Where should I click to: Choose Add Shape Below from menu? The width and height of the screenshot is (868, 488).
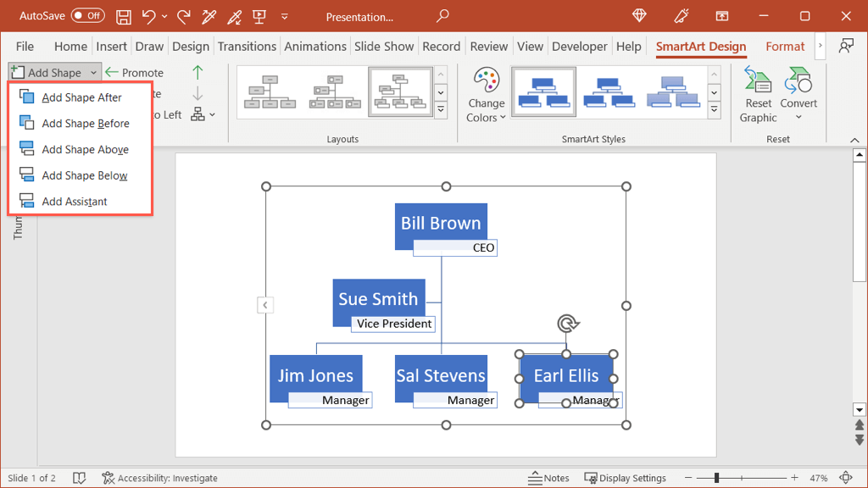pyautogui.click(x=84, y=175)
